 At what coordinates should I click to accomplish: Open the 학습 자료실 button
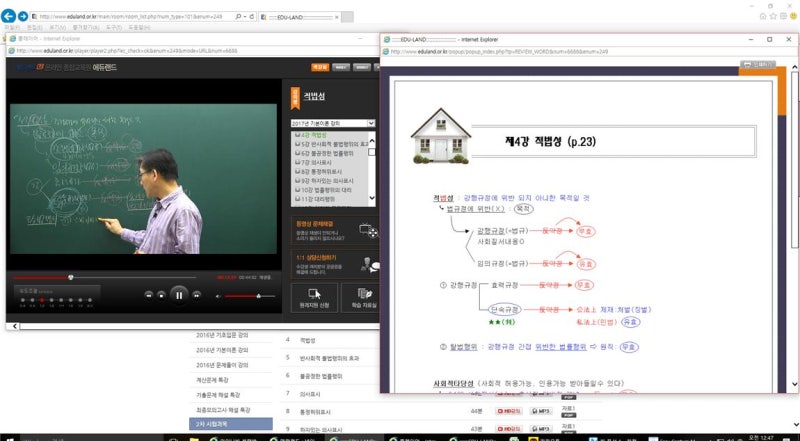tap(361, 298)
